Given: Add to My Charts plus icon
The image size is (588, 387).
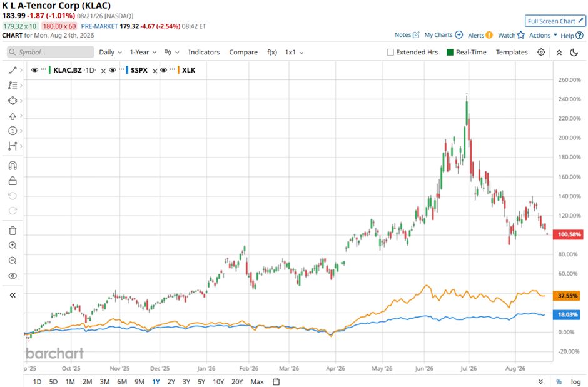Looking at the screenshot, I should pyautogui.click(x=459, y=34).
